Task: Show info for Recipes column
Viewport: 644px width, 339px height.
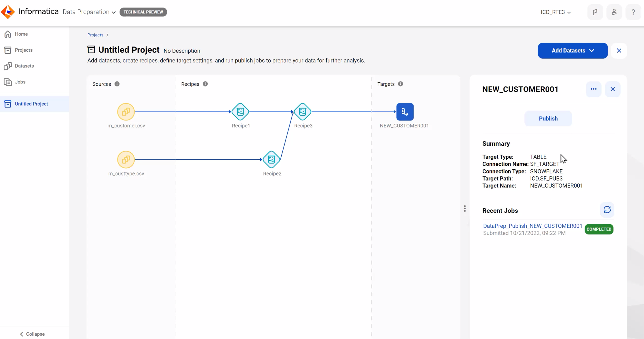Action: pyautogui.click(x=205, y=84)
